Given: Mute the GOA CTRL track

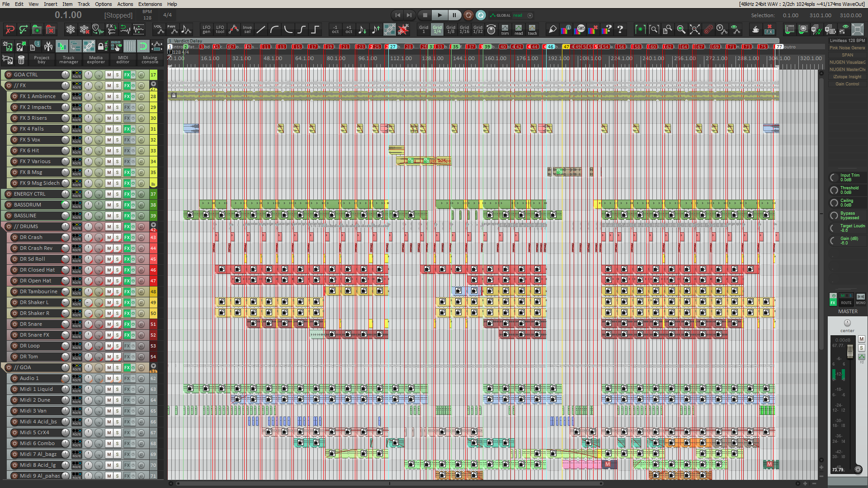Looking at the screenshot, I should tap(109, 75).
